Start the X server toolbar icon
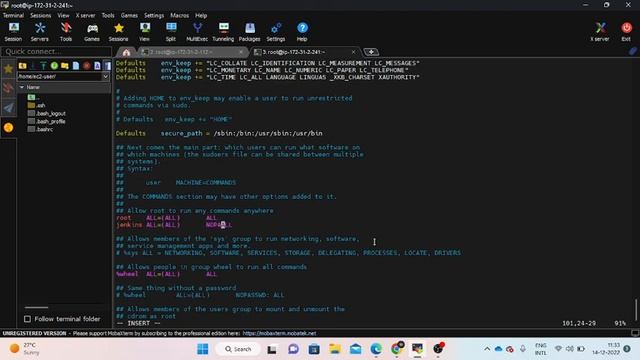The width and height of the screenshot is (640, 360). point(600,32)
